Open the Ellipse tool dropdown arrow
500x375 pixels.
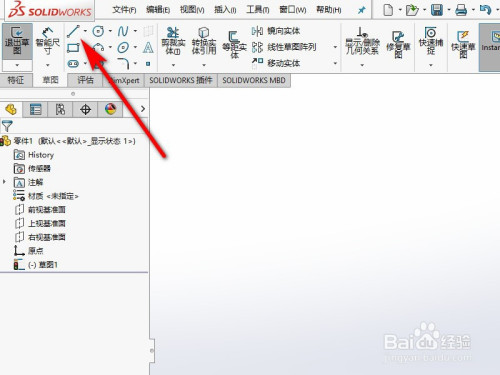pos(135,47)
